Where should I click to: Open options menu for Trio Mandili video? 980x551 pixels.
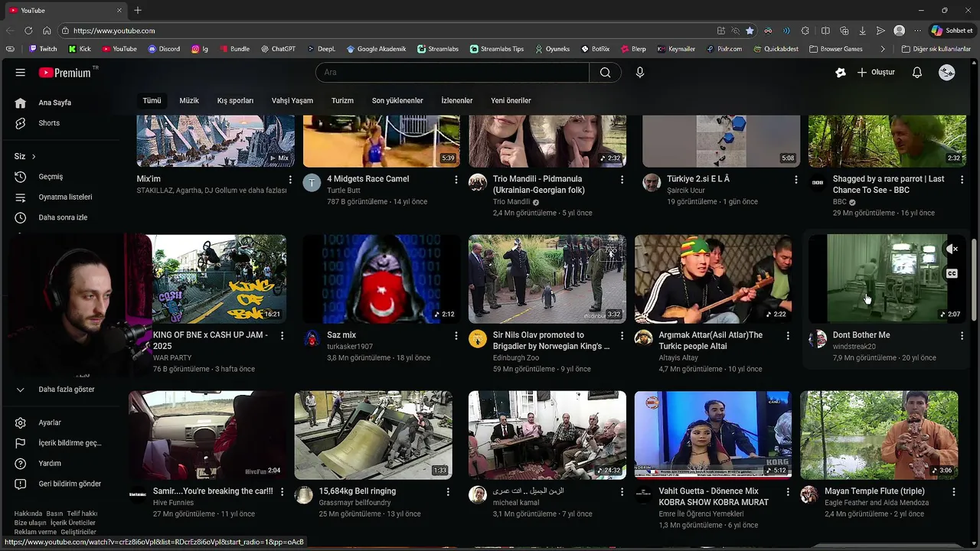point(622,179)
